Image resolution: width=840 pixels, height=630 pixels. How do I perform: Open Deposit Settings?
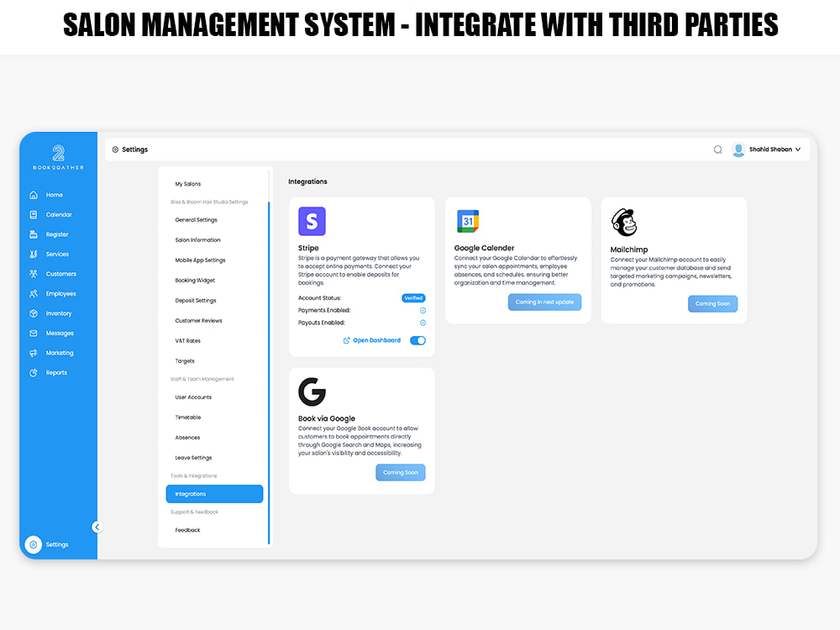click(196, 301)
